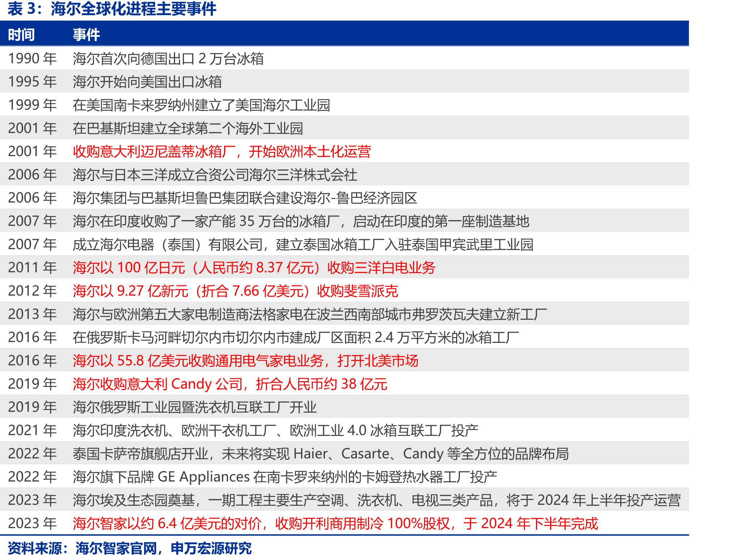The width and height of the screenshot is (750, 560).
Task: Click text about 法格家电 Poland factory
Action: [x=309, y=314]
